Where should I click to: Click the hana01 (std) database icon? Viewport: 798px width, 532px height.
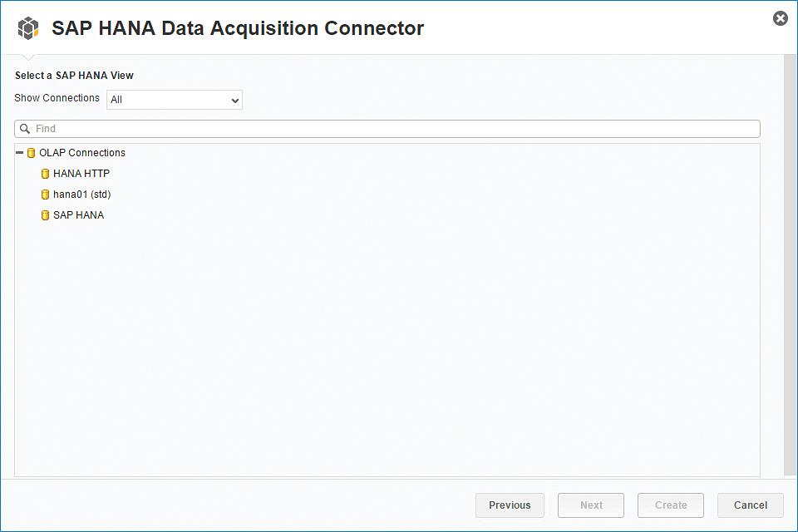pyautogui.click(x=45, y=195)
